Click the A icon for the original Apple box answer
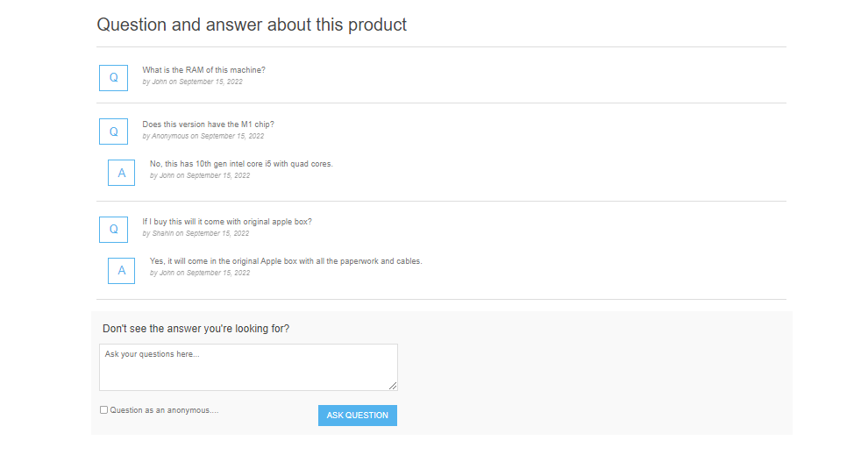868x462 pixels. (121, 271)
